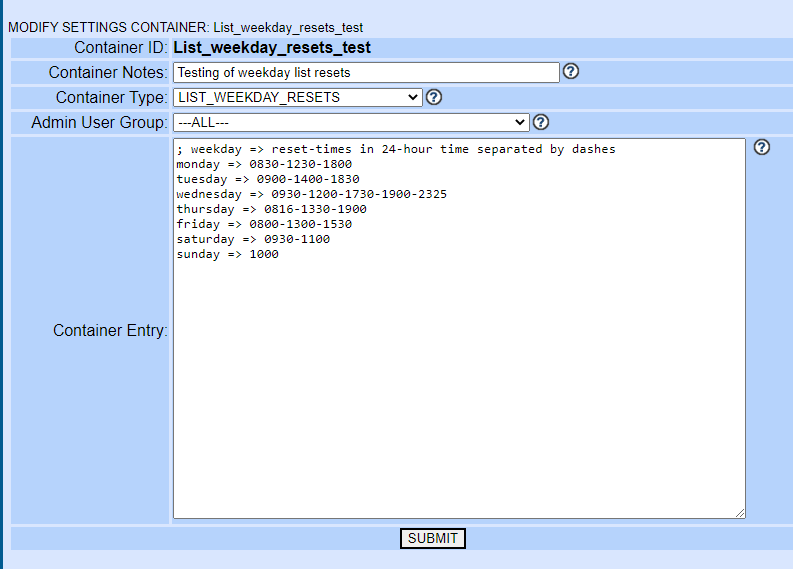Click the textarea resize handle corner

coord(740,513)
